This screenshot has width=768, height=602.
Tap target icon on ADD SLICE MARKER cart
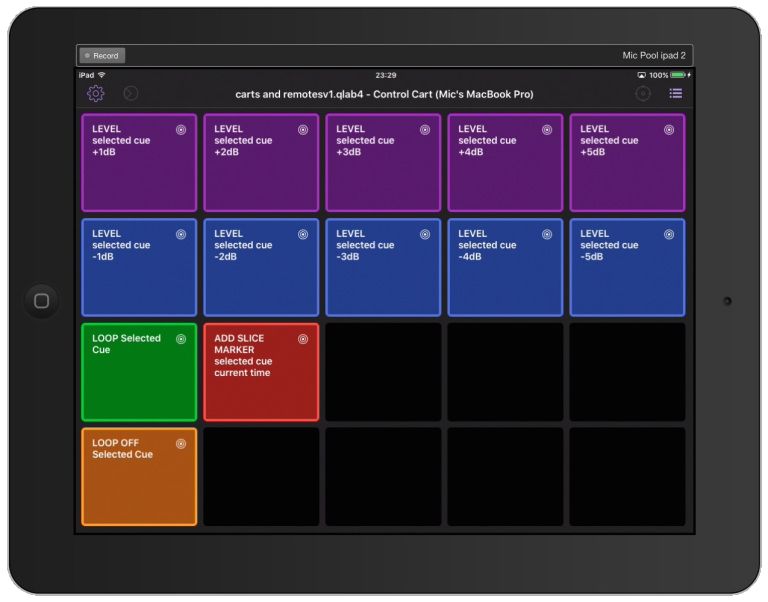pyautogui.click(x=303, y=339)
